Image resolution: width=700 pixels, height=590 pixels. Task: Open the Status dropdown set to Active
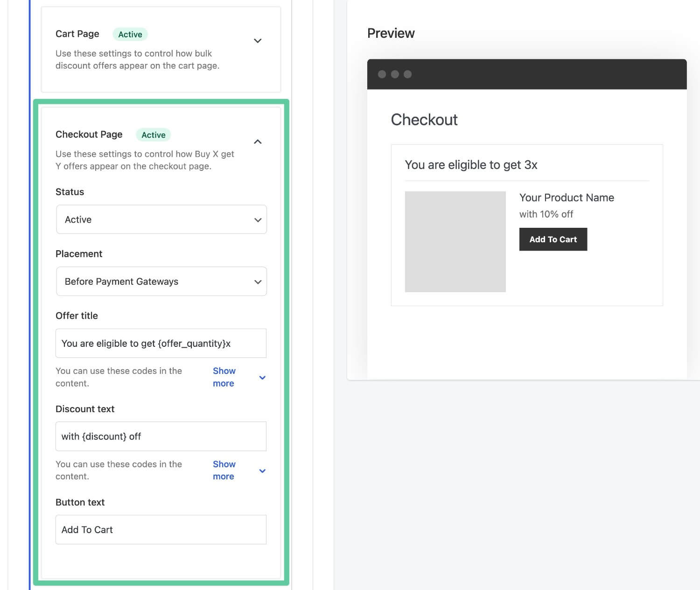pyautogui.click(x=161, y=219)
